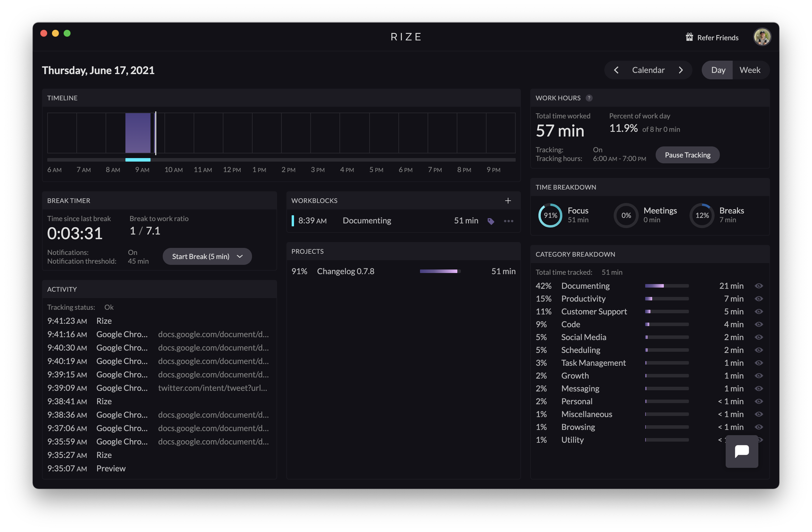Add a new workblock with the plus icon
Image resolution: width=812 pixels, height=532 pixels.
tap(508, 201)
